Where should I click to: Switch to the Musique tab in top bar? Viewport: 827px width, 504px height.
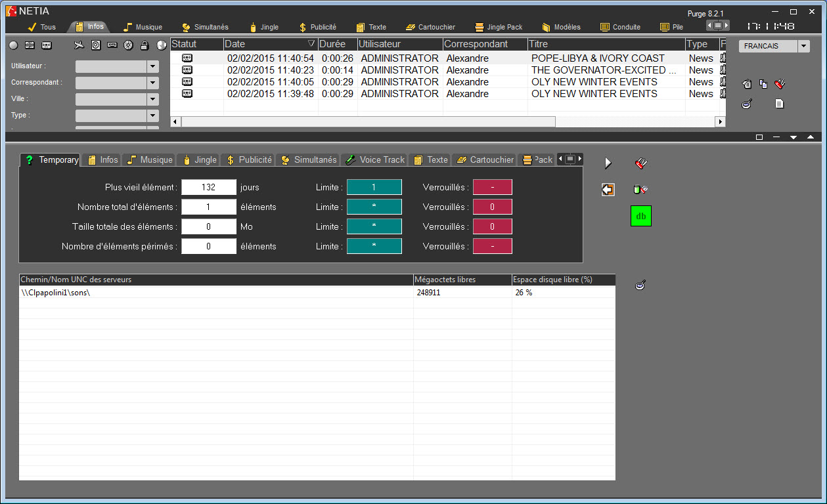[x=143, y=27]
